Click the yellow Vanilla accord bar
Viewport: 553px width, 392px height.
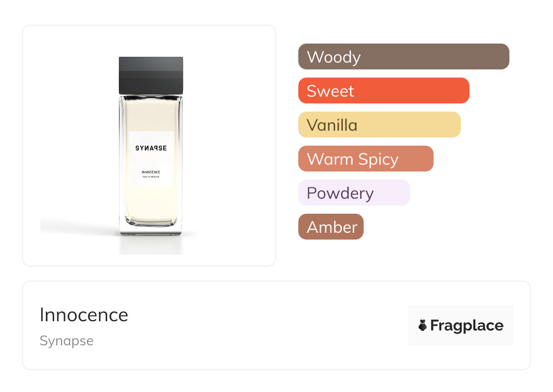tap(379, 125)
